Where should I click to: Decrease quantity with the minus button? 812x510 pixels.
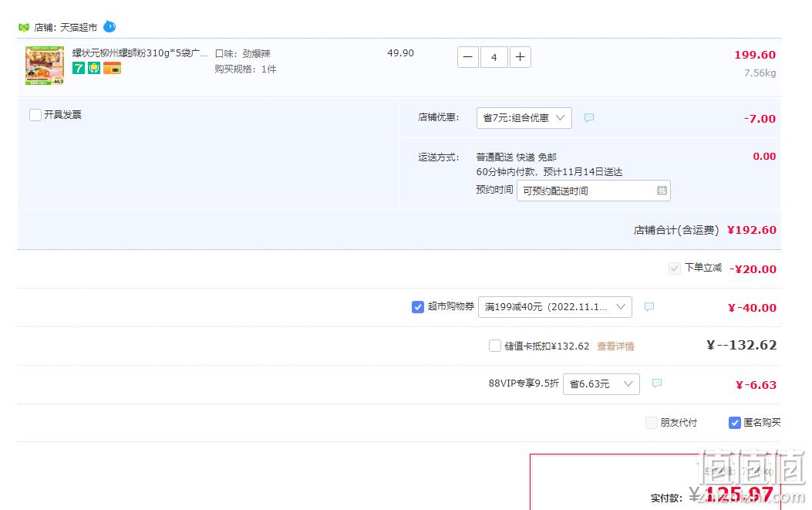point(467,57)
